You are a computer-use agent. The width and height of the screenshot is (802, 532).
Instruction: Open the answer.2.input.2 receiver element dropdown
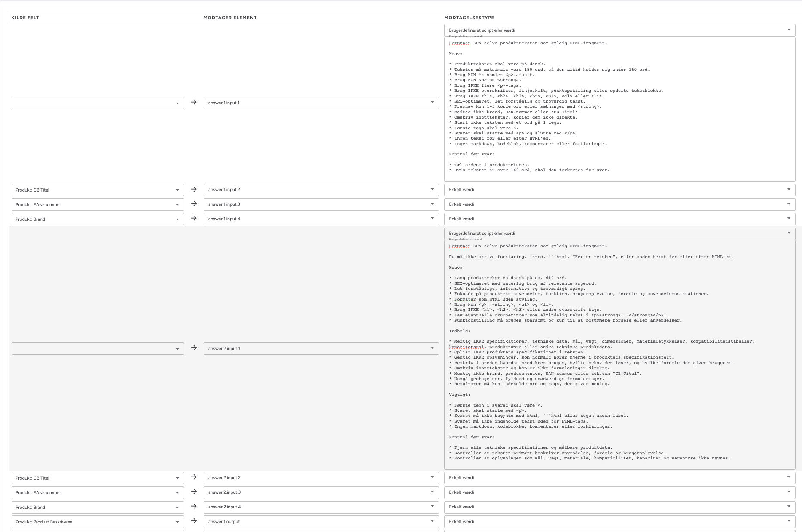(x=321, y=478)
